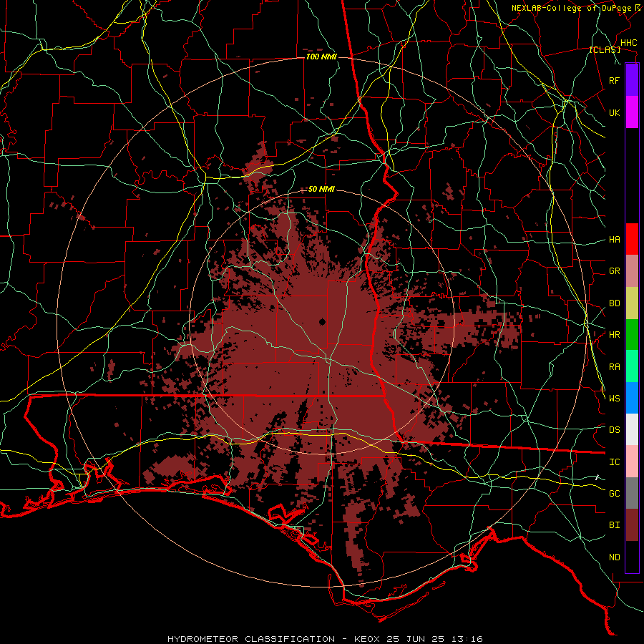The width and height of the screenshot is (644, 644).
Task: Click the Hydrometeor Classification KEOX title text
Action: click(325, 639)
